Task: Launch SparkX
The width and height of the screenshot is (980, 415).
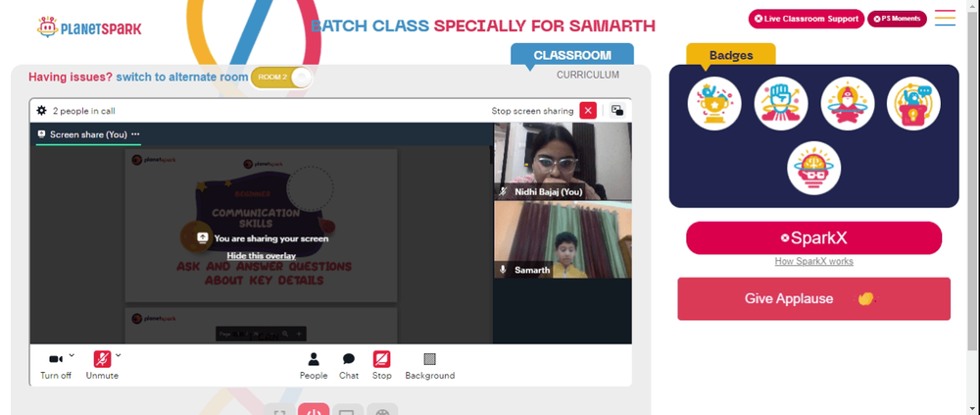Action: 813,237
